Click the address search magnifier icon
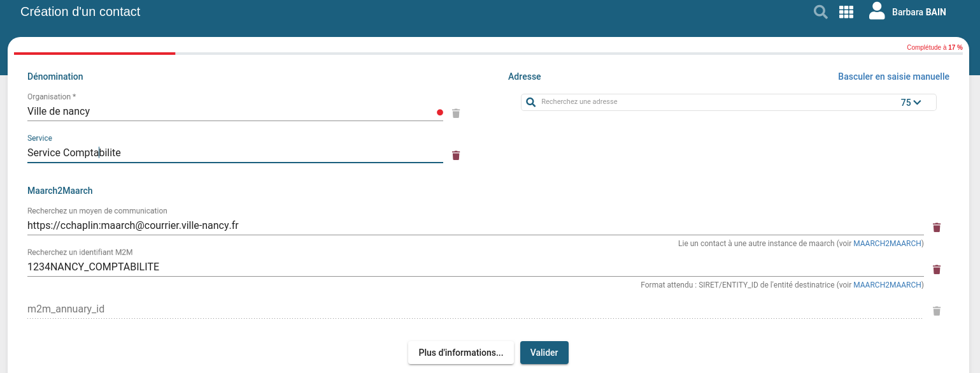The image size is (980, 373). point(530,102)
